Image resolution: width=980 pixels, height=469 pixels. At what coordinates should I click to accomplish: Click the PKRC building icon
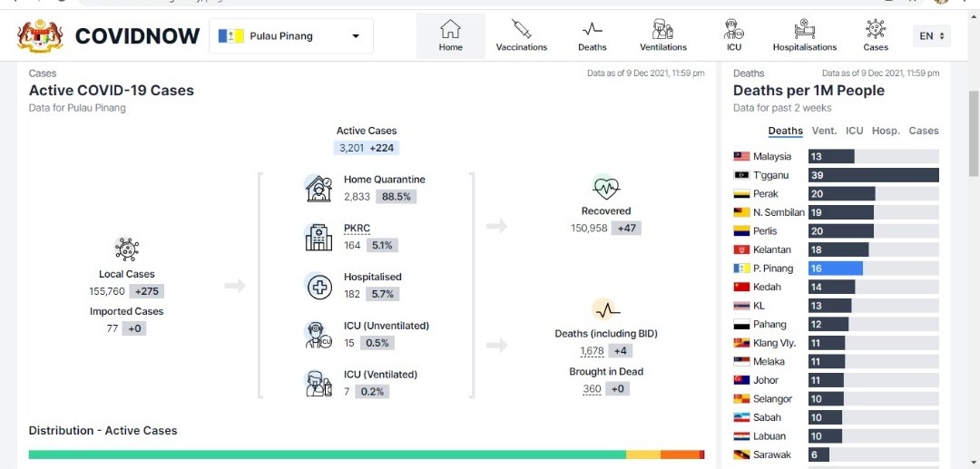pos(318,237)
